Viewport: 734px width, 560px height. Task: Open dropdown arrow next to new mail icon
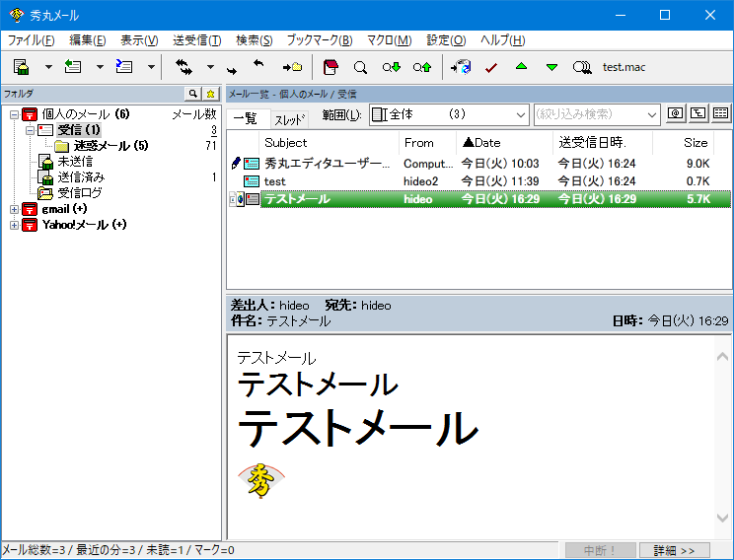pos(48,67)
